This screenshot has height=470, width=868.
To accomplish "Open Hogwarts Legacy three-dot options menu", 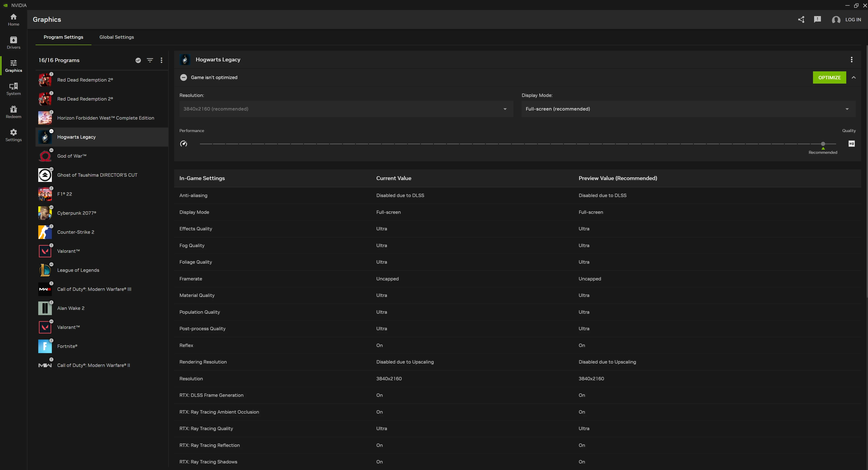I will [851, 60].
